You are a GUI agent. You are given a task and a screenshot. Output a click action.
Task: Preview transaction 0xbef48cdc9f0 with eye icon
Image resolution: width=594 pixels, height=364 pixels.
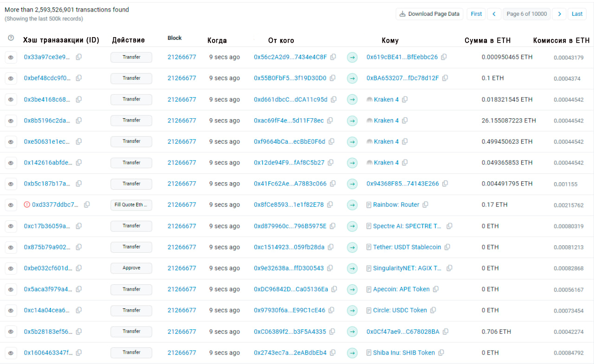tap(11, 78)
